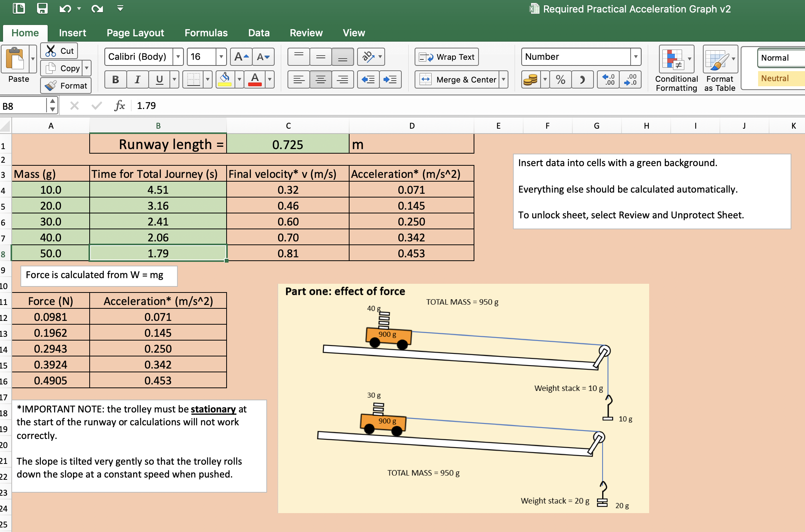Viewport: 805px width, 532px height.
Task: Click the Increase font size icon
Action: point(241,57)
